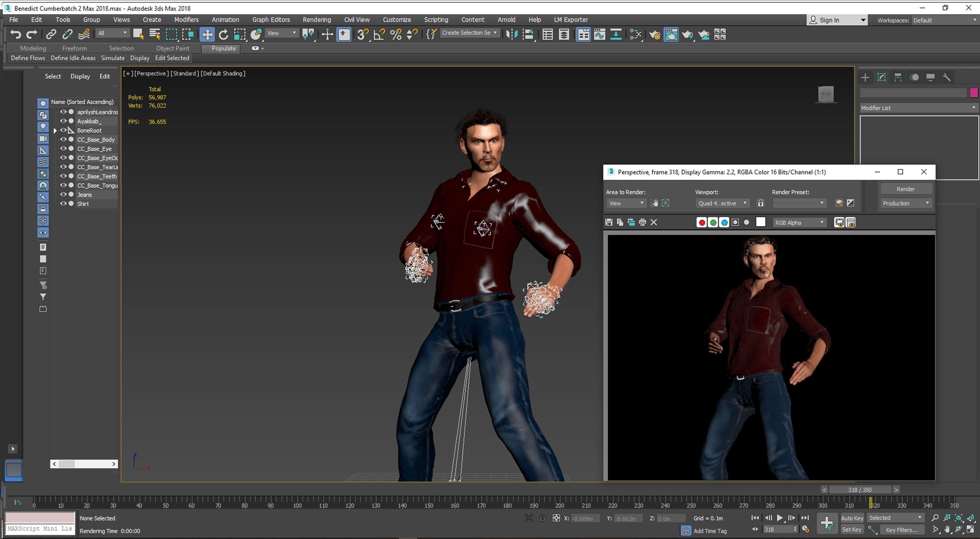Click the 318 / 350 time slider
This screenshot has width=980, height=539.
point(860,490)
